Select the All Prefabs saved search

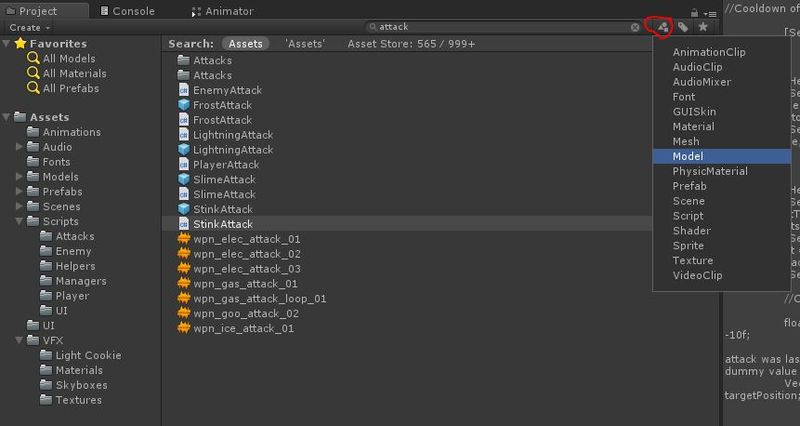(x=63, y=88)
